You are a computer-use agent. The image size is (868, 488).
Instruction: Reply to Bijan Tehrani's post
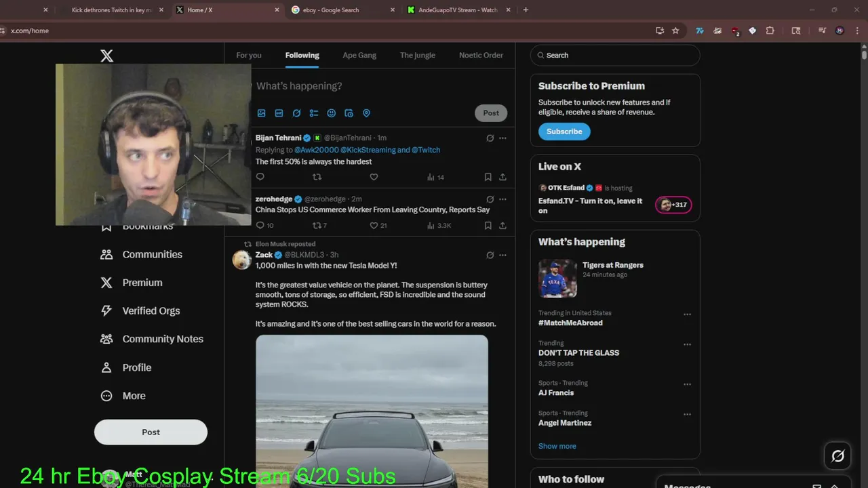point(260,177)
